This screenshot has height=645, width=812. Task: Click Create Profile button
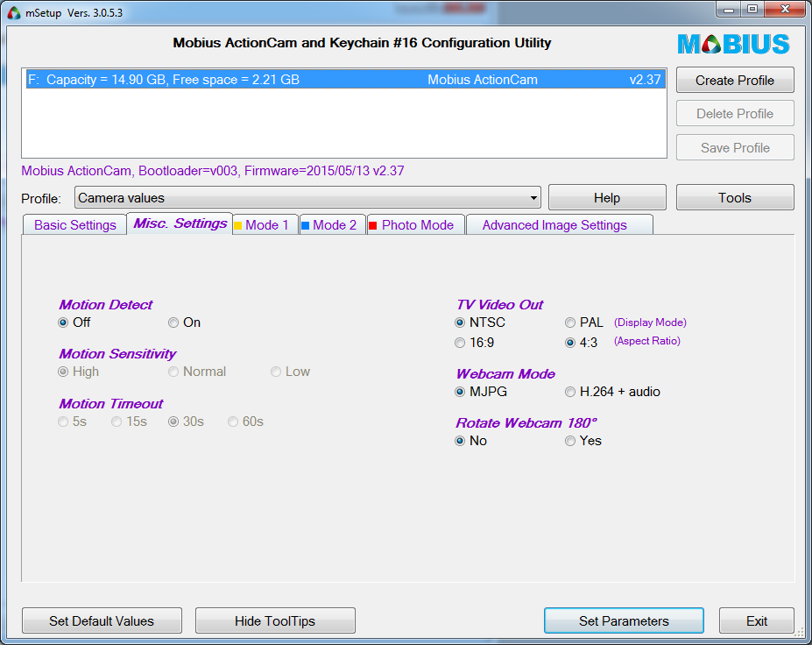(x=735, y=81)
